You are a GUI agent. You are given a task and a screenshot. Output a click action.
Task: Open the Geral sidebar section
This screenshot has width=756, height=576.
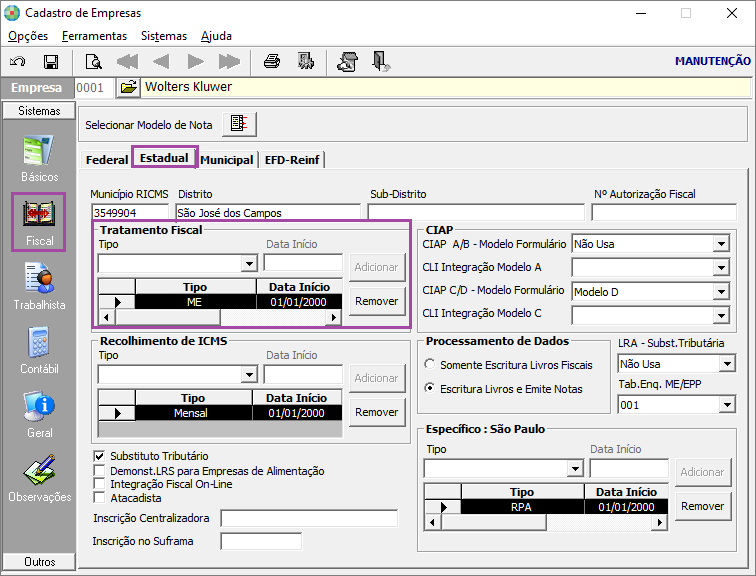pos(39,415)
